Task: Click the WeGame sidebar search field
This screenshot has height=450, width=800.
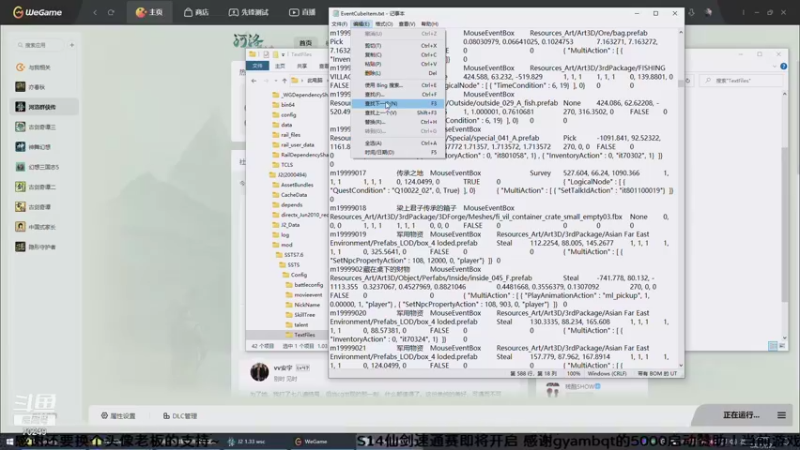Action: pos(39,45)
